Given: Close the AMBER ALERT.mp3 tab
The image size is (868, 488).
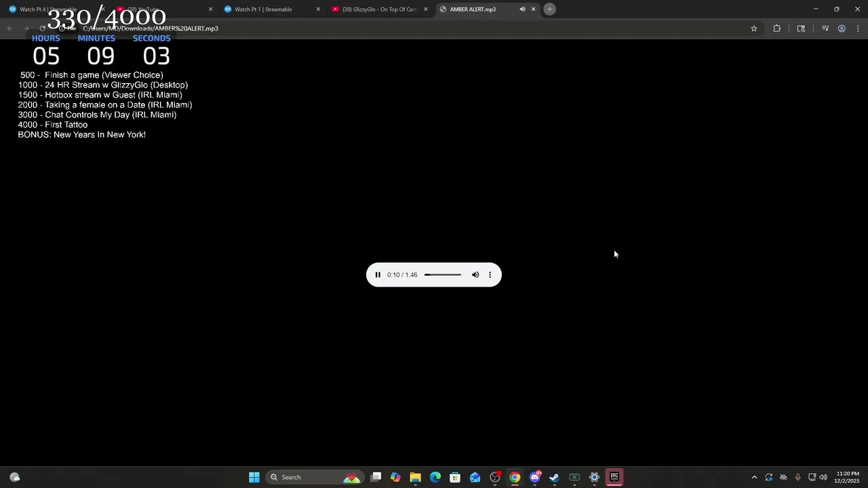Looking at the screenshot, I should tap(533, 9).
